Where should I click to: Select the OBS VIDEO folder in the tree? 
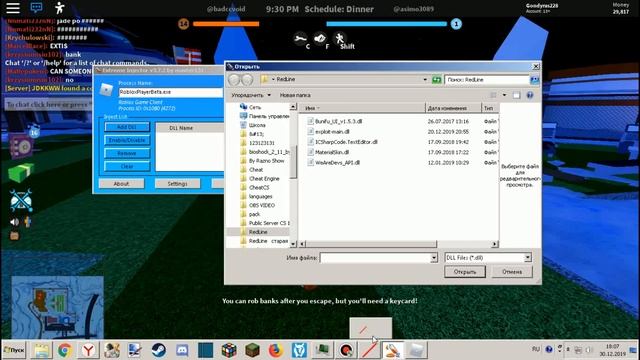click(x=262, y=205)
